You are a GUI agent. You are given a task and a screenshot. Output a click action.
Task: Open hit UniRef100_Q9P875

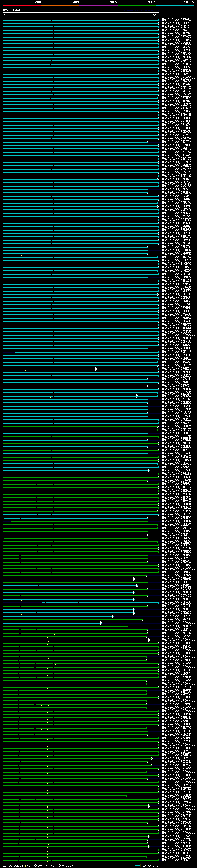coord(177,430)
